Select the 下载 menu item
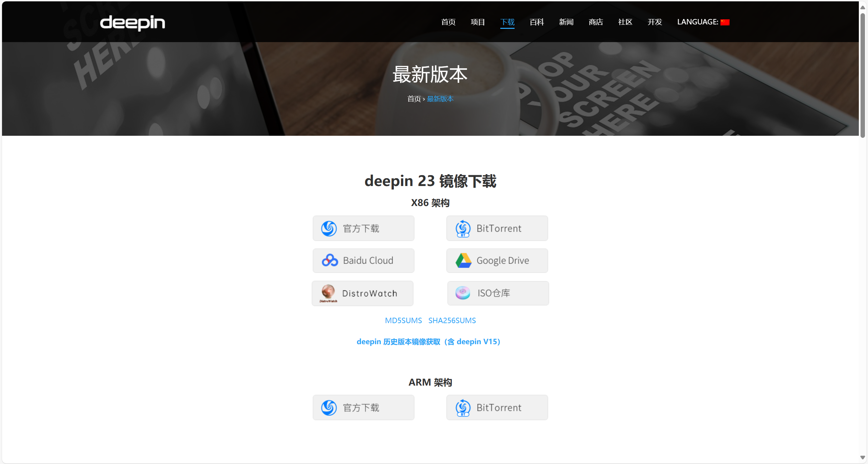Screen dimensions: 868x464 point(507,22)
